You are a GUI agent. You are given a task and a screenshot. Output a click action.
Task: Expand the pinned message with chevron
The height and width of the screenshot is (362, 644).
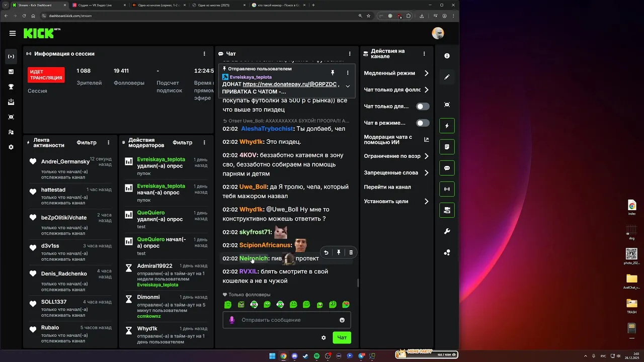[x=348, y=86]
